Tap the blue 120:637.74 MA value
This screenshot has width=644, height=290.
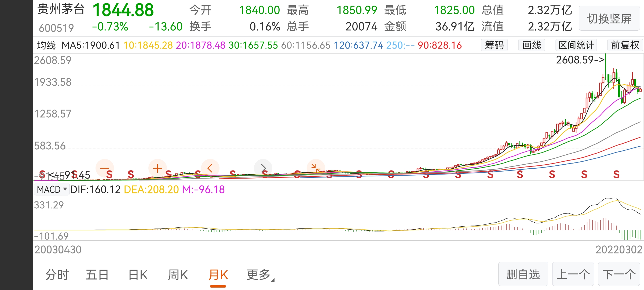pyautogui.click(x=358, y=45)
